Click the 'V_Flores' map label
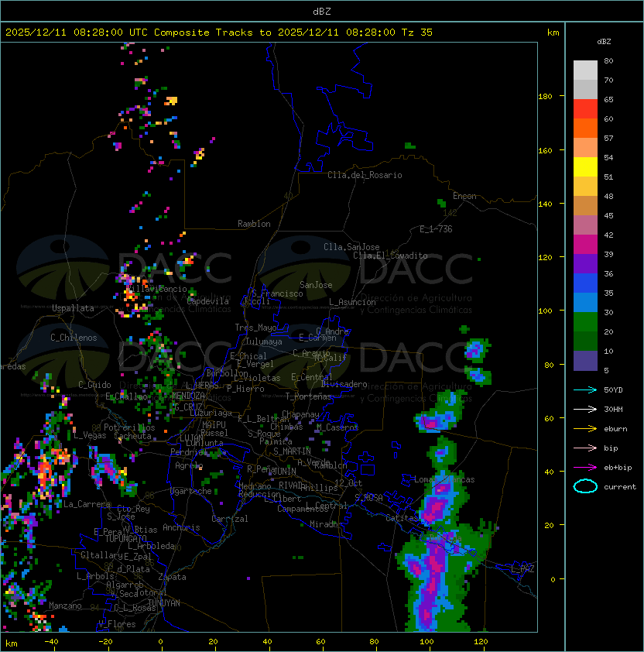Viewport: 644px width, 652px height. (x=117, y=624)
